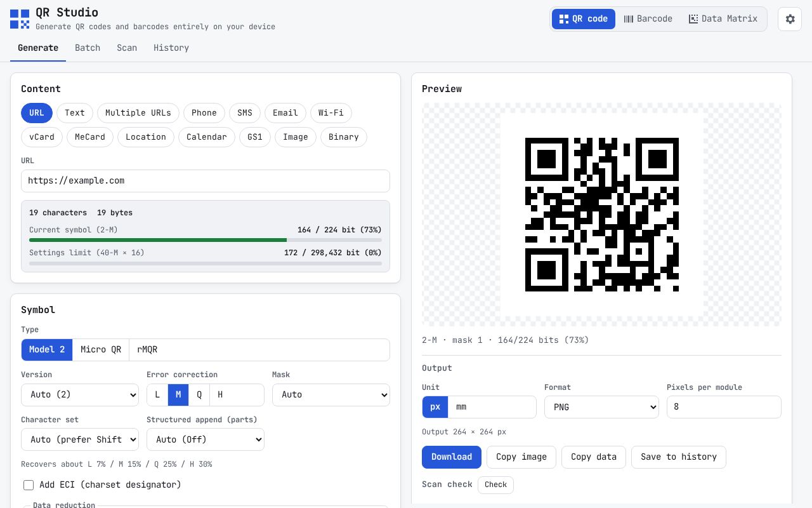
Task: Click the Current symbol capacity bar
Action: coord(206,240)
